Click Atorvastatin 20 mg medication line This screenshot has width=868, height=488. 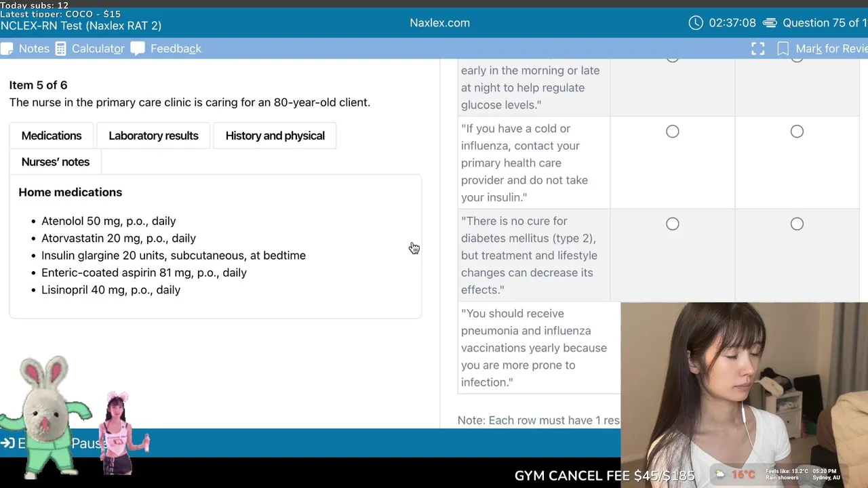pos(119,238)
